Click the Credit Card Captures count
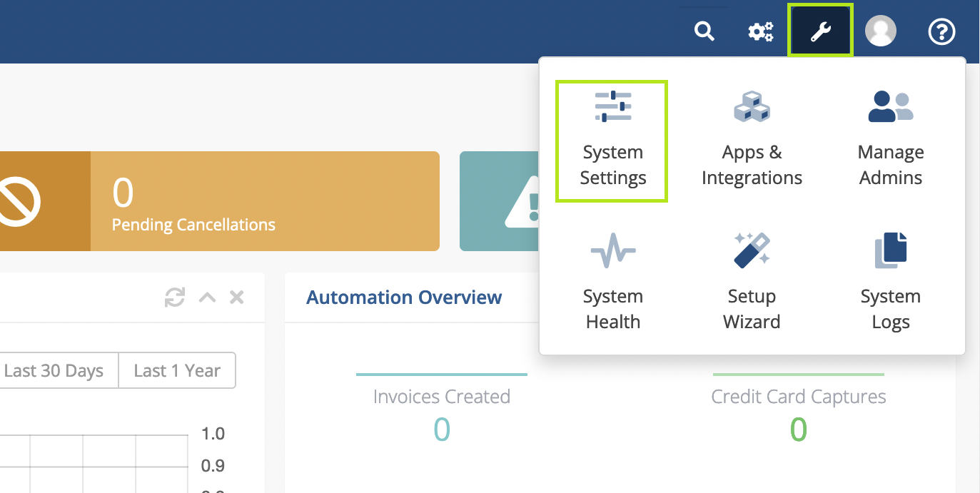 coord(798,429)
